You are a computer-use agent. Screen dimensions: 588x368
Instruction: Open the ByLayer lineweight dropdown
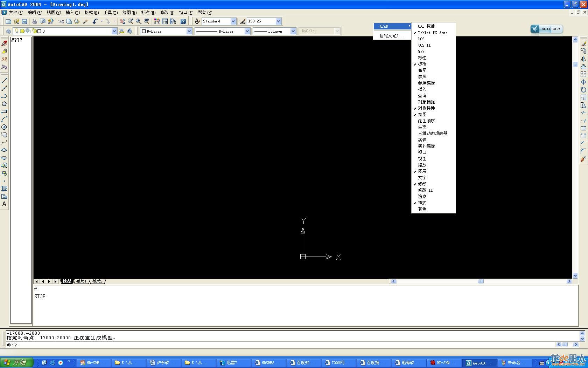293,31
